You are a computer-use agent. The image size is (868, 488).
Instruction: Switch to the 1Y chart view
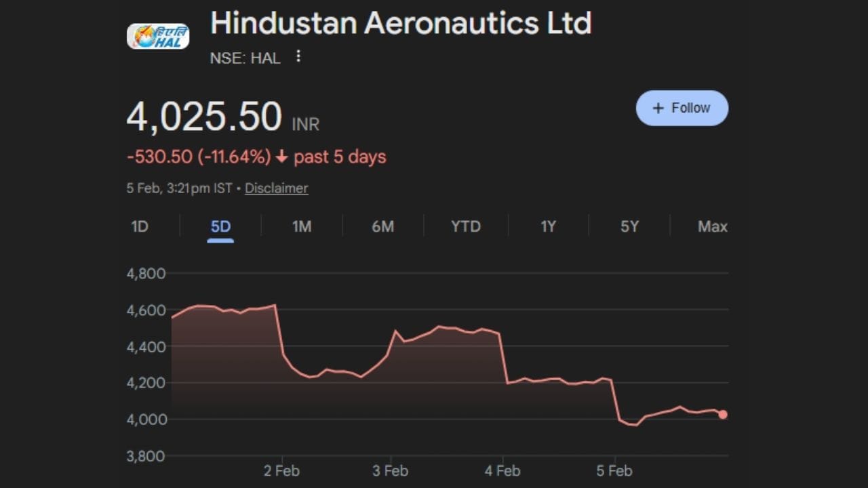(548, 226)
